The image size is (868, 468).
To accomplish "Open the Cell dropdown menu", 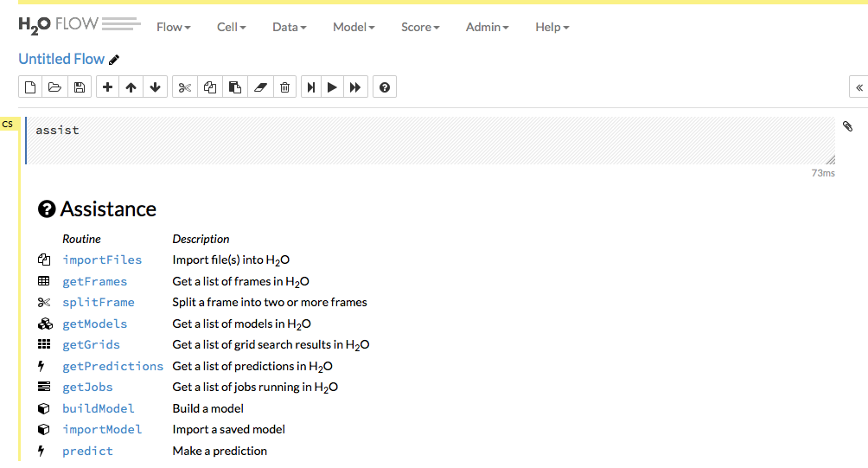I will [x=232, y=27].
